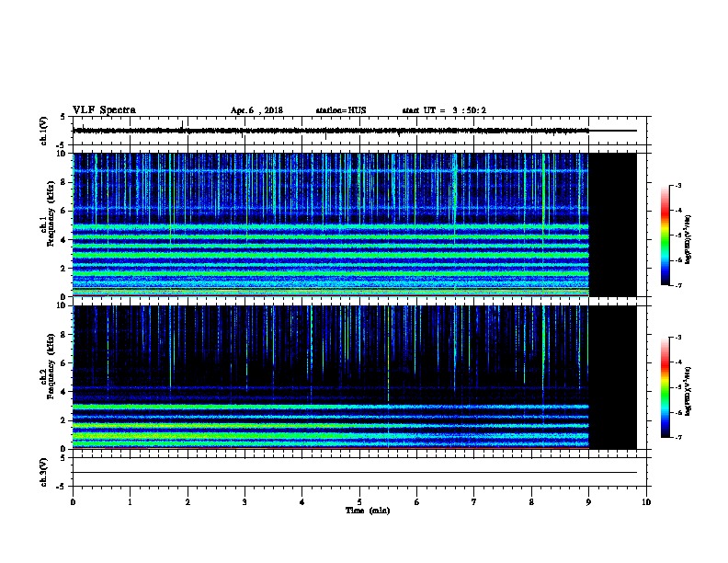Click inside the ch.1 spectrogram panel

pyautogui.click(x=355, y=224)
